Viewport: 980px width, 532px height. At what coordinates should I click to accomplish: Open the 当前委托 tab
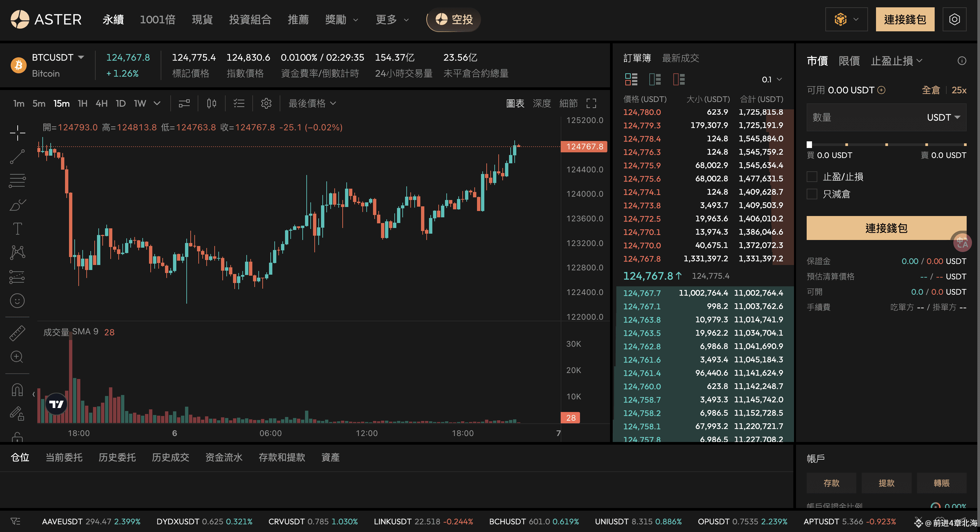click(x=64, y=457)
